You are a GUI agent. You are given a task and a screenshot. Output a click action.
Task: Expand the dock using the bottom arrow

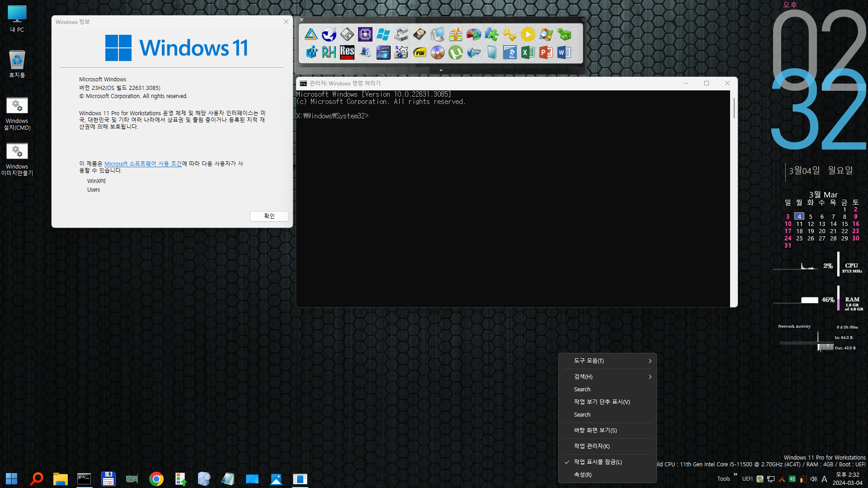click(441, 70)
